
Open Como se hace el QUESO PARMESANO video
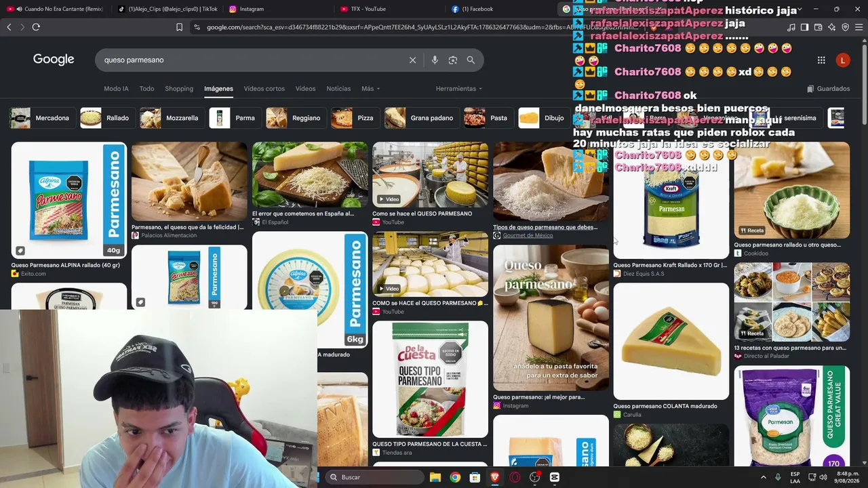[430, 174]
